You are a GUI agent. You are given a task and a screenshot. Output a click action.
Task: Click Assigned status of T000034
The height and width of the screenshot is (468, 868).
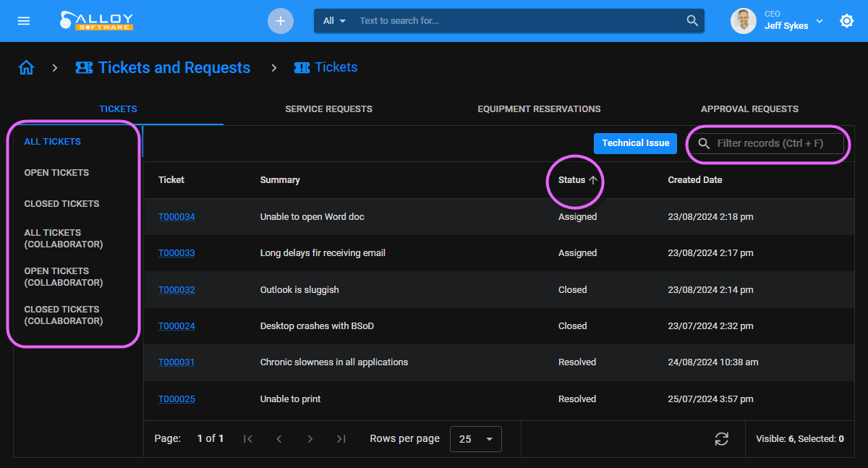click(578, 217)
